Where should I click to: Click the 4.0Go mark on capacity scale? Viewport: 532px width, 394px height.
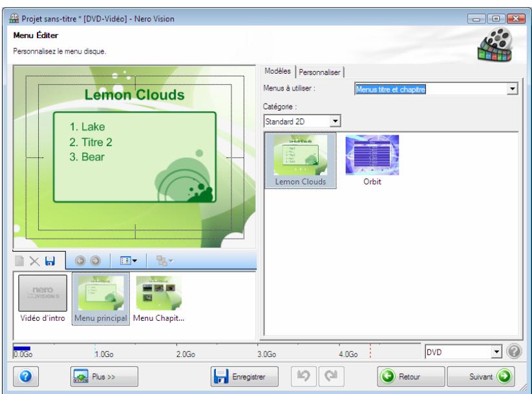point(348,355)
